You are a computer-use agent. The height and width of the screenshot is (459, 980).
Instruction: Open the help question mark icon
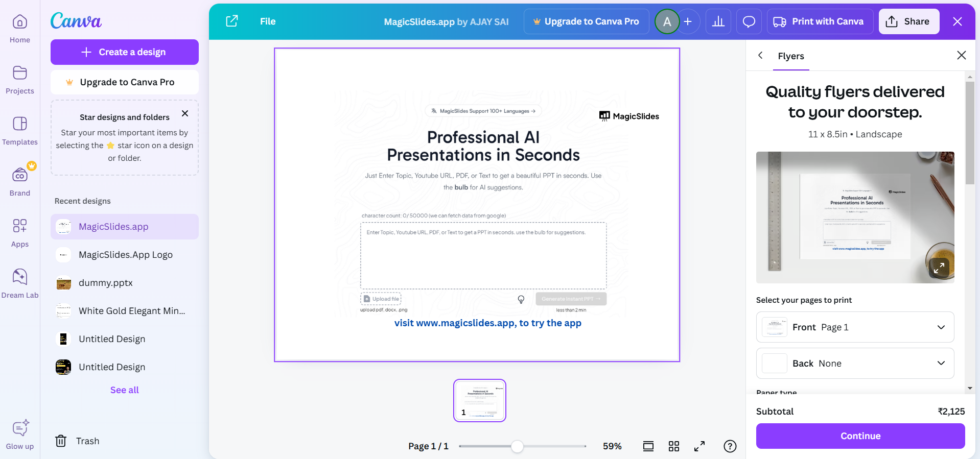coord(730,446)
